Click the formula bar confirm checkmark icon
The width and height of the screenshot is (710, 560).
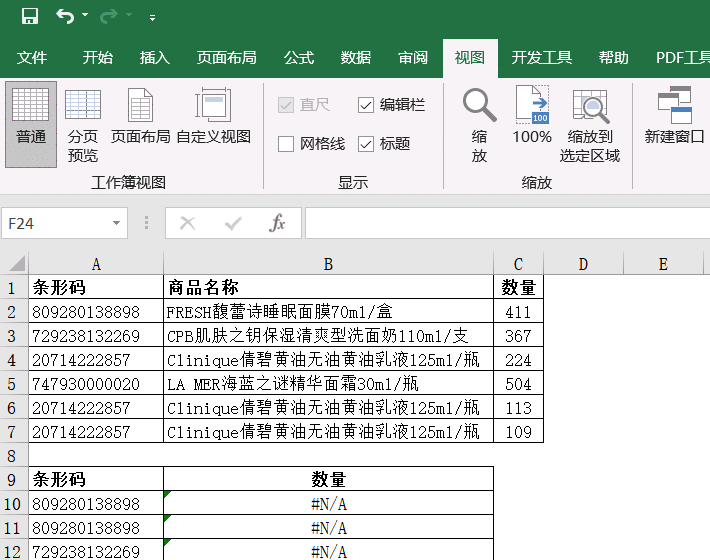pyautogui.click(x=233, y=223)
